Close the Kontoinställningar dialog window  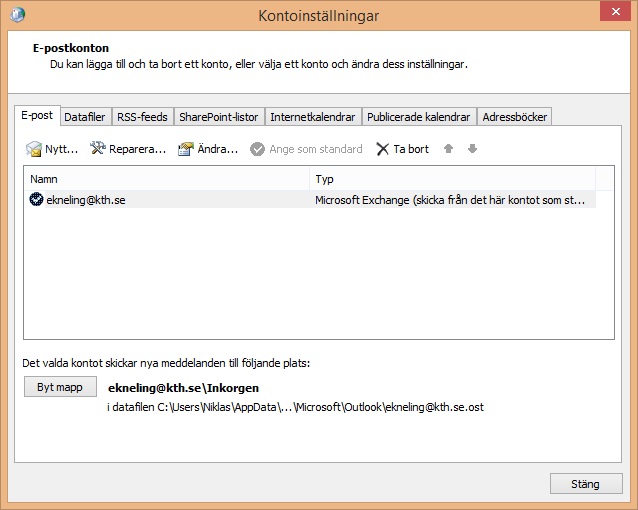pos(616,11)
